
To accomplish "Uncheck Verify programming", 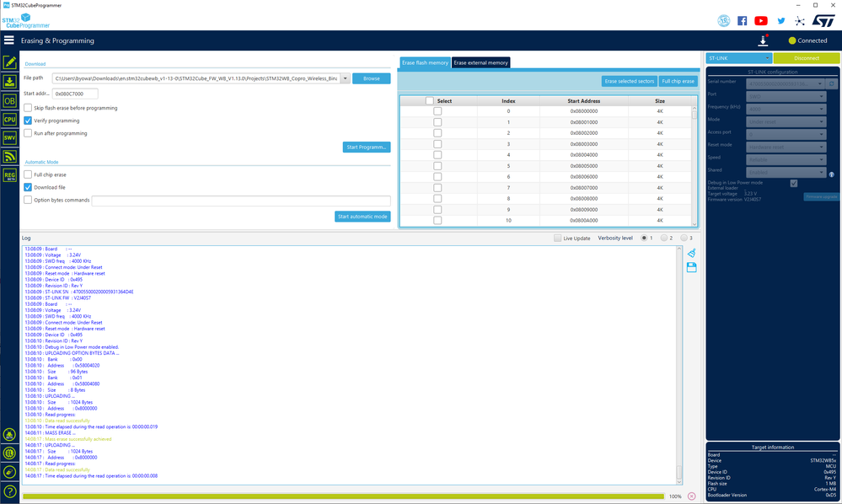I will (x=28, y=121).
